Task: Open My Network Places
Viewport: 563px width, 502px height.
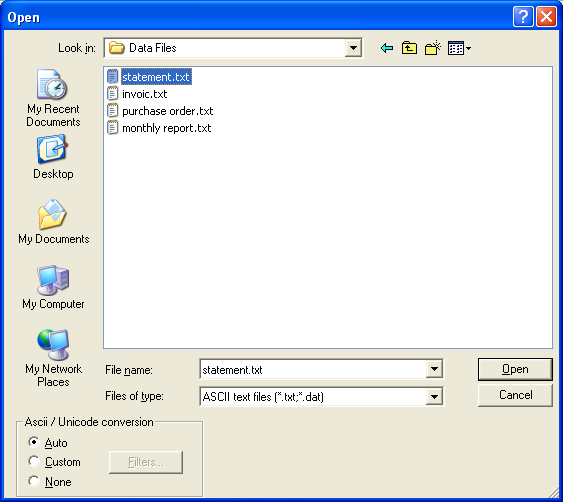Action: point(53,358)
